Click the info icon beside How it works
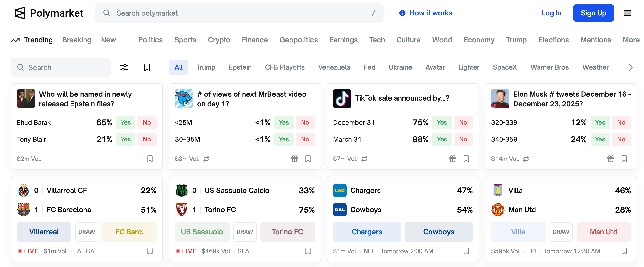 tap(402, 13)
